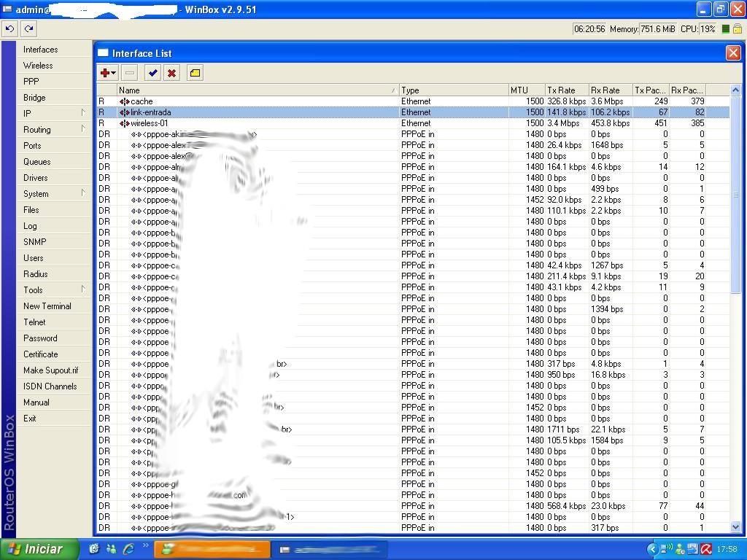Select the link-entrada interface name
The width and height of the screenshot is (747, 560).
(x=150, y=112)
